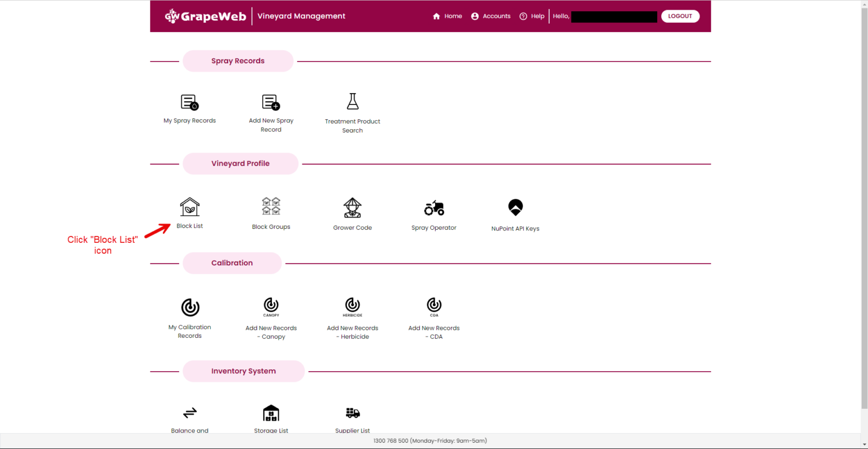868x449 pixels.
Task: Open Block Groups icon
Action: point(271,206)
